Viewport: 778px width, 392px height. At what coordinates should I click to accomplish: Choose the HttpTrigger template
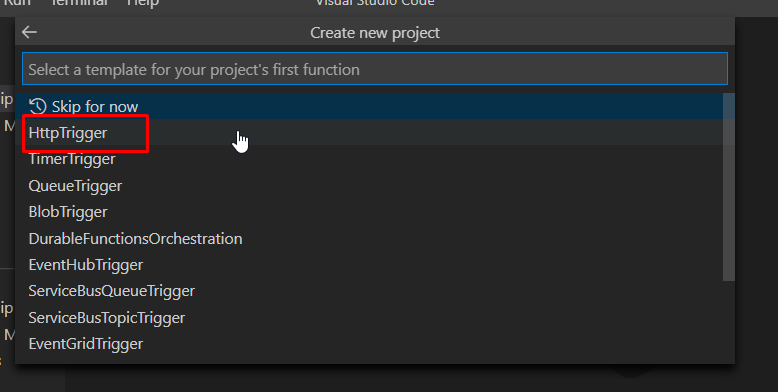tap(369, 132)
